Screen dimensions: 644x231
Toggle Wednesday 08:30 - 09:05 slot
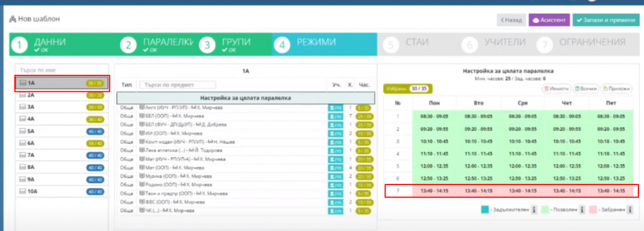(x=523, y=116)
